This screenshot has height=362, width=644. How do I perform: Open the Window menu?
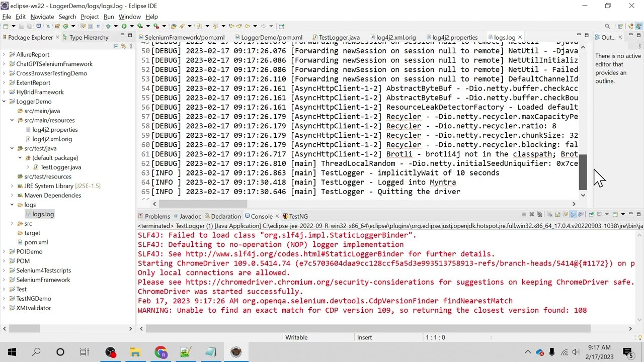click(x=130, y=17)
